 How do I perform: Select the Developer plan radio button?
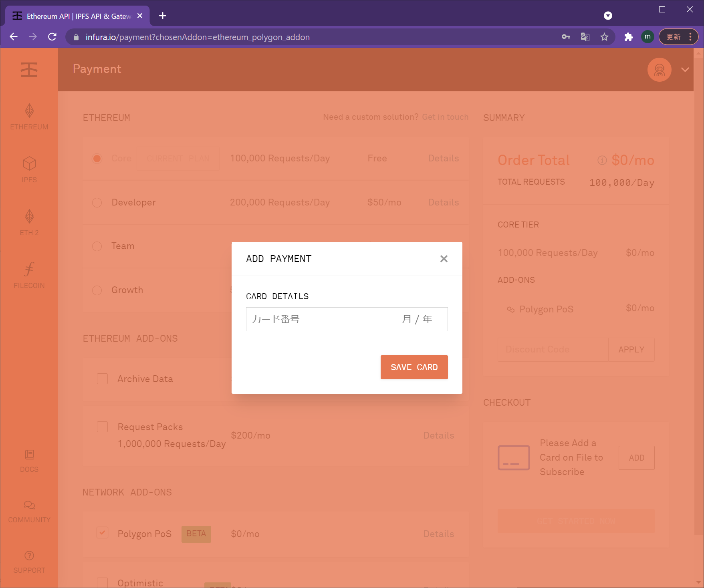(97, 203)
